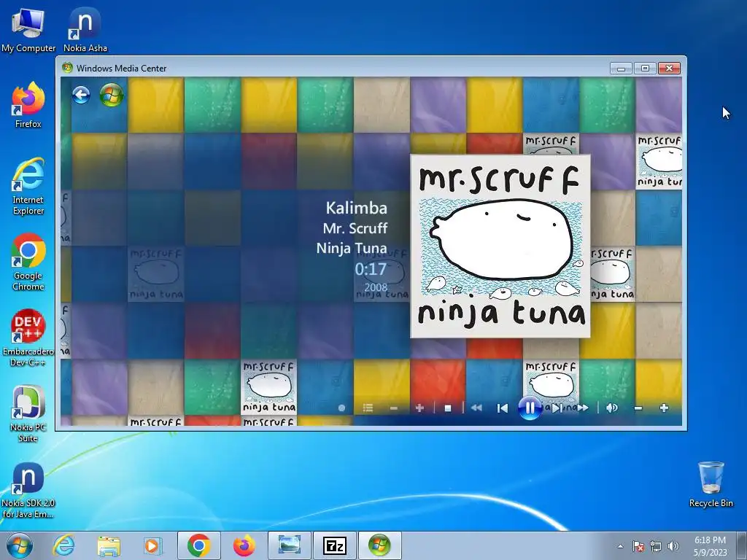
Task: Select the Nokia SDK 2.0 desktop shortcut
Action: [x=28, y=491]
